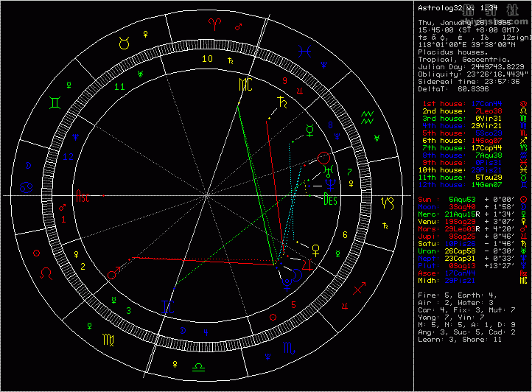Viewport: 532px width, 392px height.
Task: Click the 'Ang: 3, Suc: 5, Cad: 2' line
Action: (x=466, y=332)
